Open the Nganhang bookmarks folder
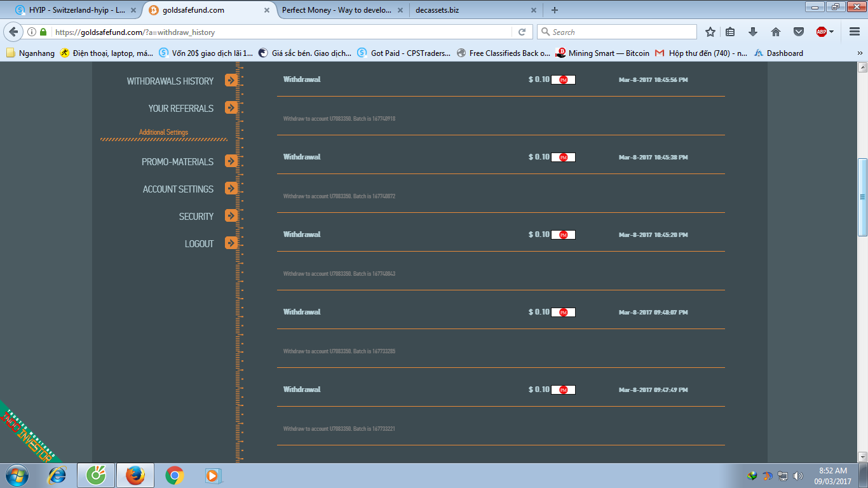This screenshot has width=868, height=488. 30,53
